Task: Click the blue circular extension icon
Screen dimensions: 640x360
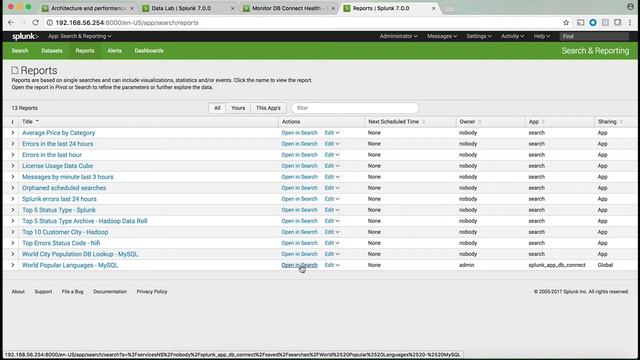Action: [x=593, y=23]
